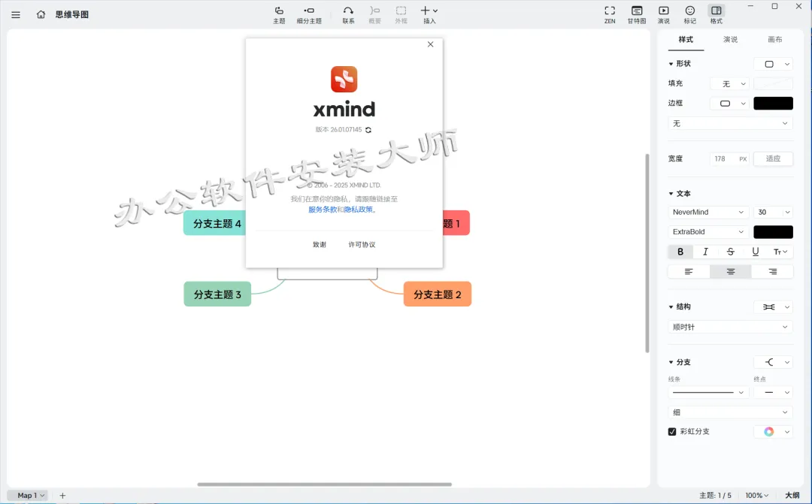Open the ExtraBold font weight dropdown
This screenshot has height=504, width=812.
(x=708, y=232)
